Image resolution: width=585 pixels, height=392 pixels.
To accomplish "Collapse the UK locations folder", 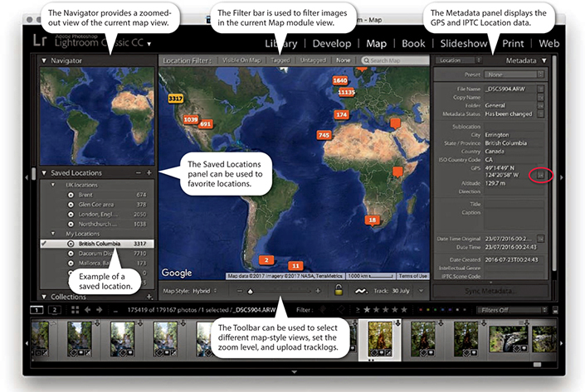I will coord(53,185).
